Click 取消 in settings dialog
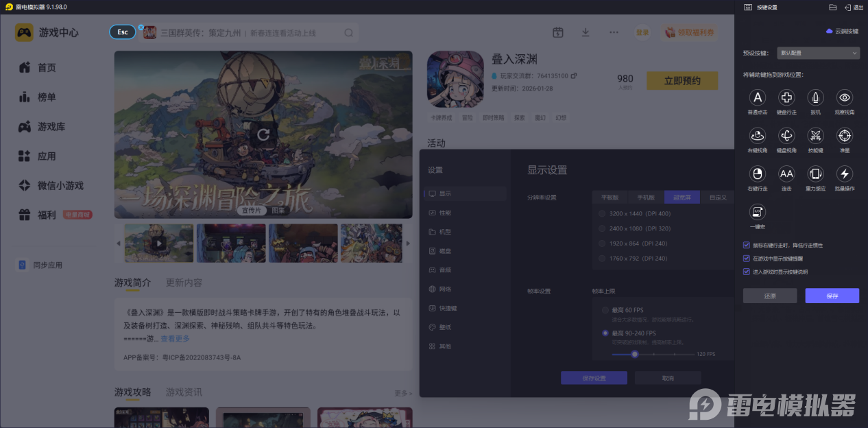Image resolution: width=868 pixels, height=428 pixels. click(668, 378)
